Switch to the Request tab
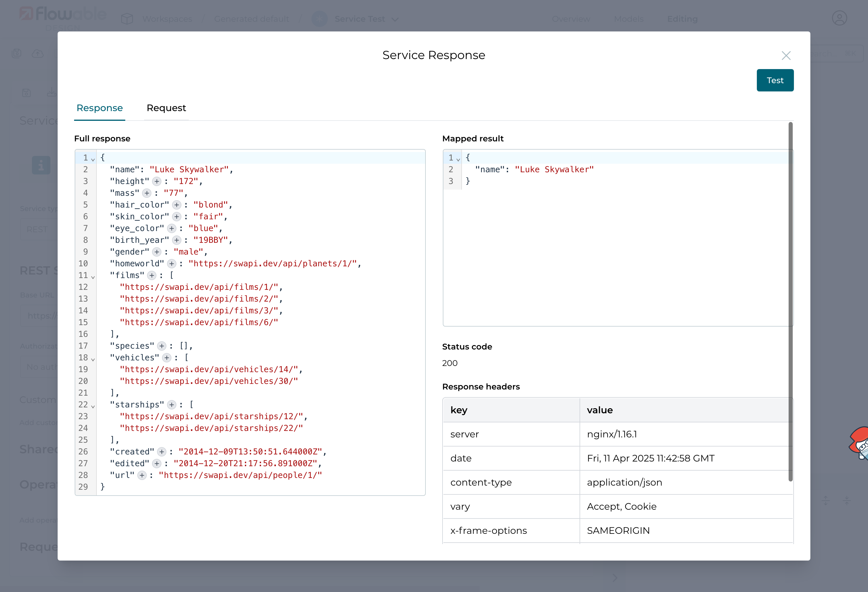Screen dimensions: 868x592 coord(166,108)
